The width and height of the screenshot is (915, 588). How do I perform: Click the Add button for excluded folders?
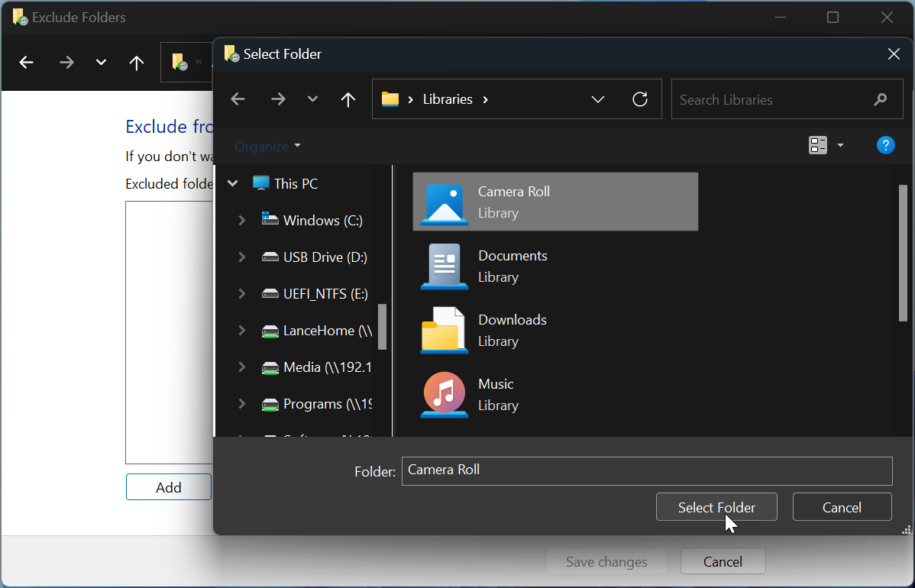[x=168, y=486]
